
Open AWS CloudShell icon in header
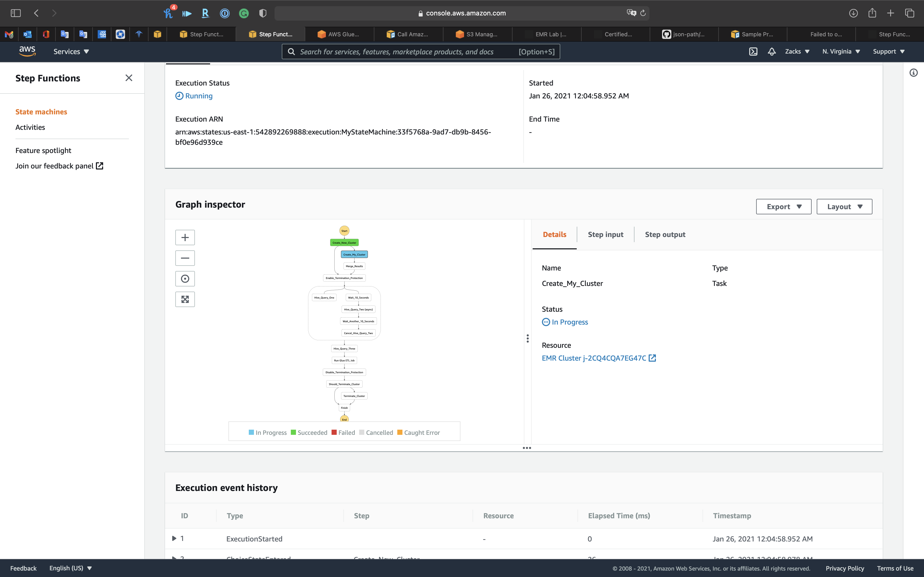tap(753, 52)
